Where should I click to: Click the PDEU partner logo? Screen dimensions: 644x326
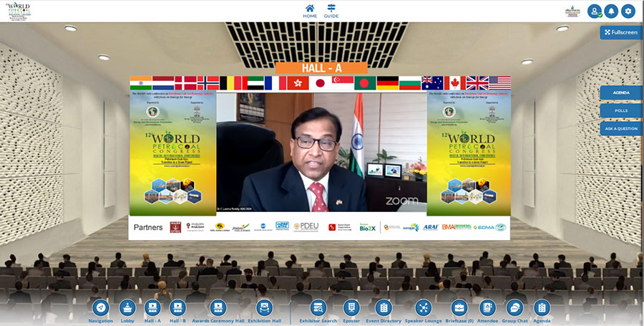306,227
